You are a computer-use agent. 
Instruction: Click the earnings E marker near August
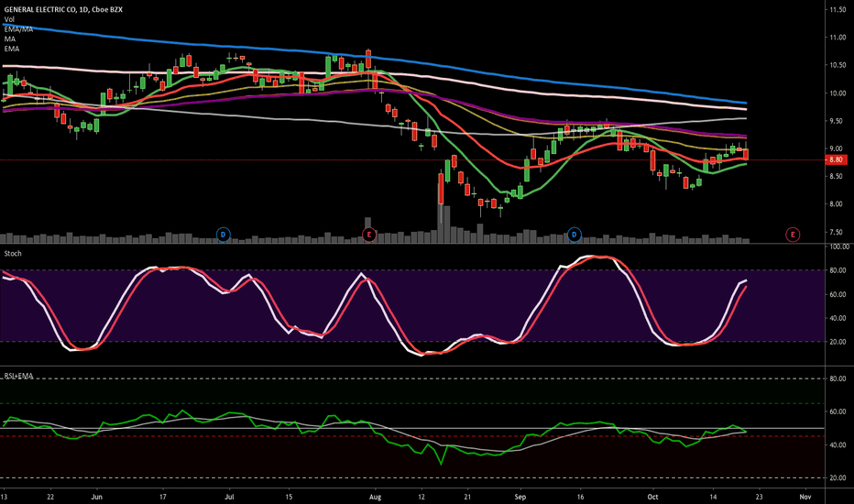point(369,235)
